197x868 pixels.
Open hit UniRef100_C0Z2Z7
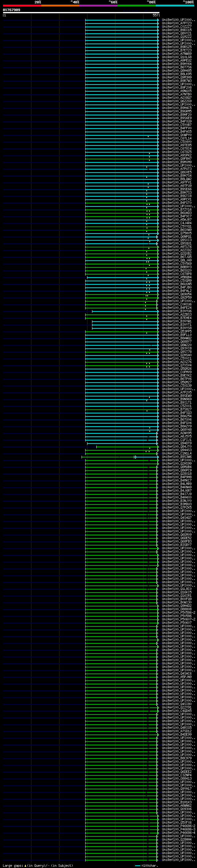pos(176,26)
